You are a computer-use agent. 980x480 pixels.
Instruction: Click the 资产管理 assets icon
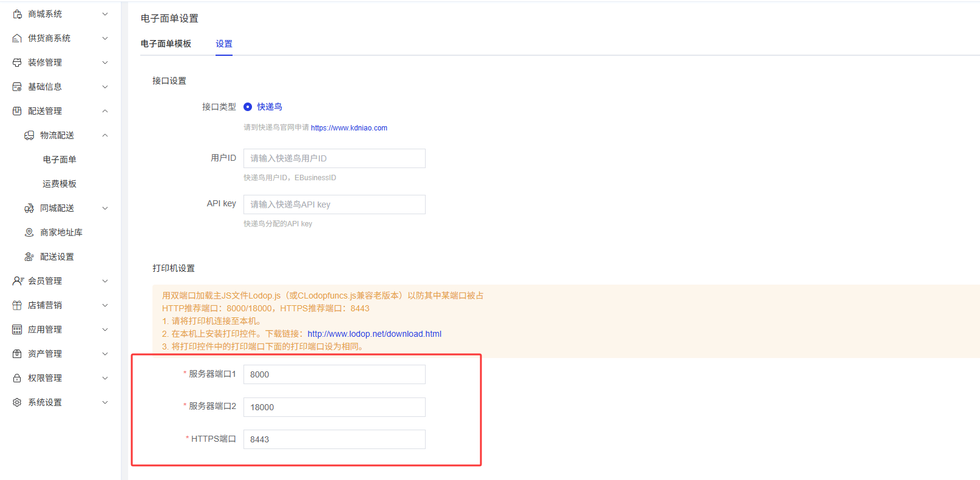[x=17, y=354]
